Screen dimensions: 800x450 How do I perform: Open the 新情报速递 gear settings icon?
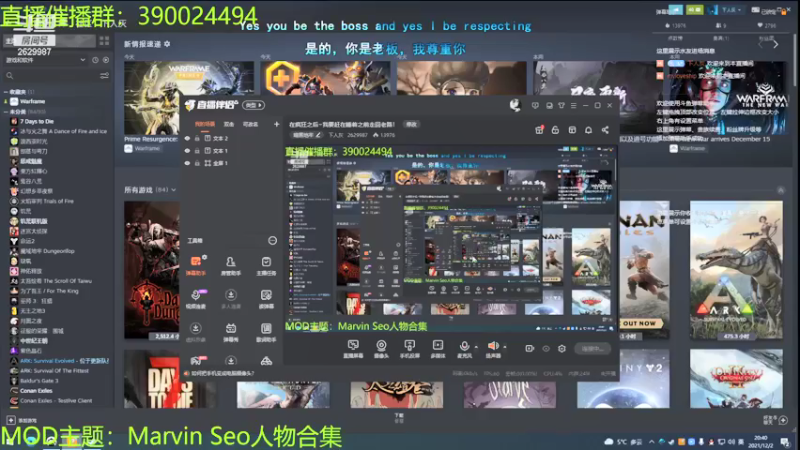167,44
